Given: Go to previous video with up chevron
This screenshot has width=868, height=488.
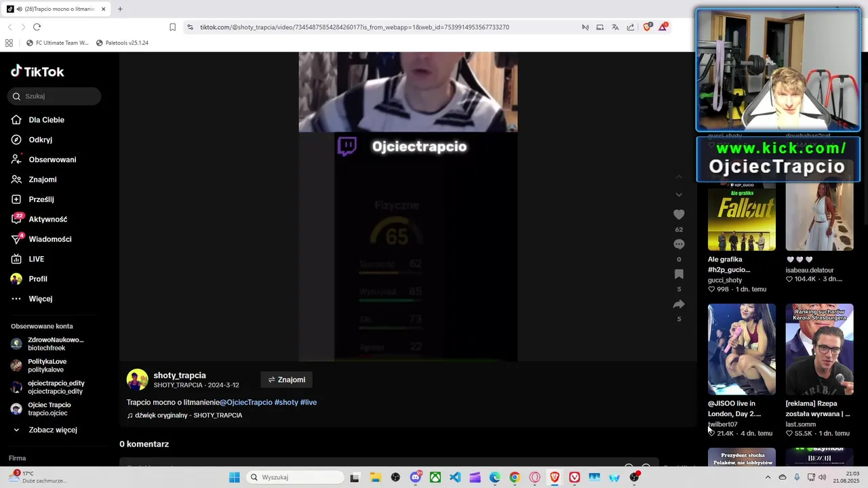Looking at the screenshot, I should [x=679, y=177].
